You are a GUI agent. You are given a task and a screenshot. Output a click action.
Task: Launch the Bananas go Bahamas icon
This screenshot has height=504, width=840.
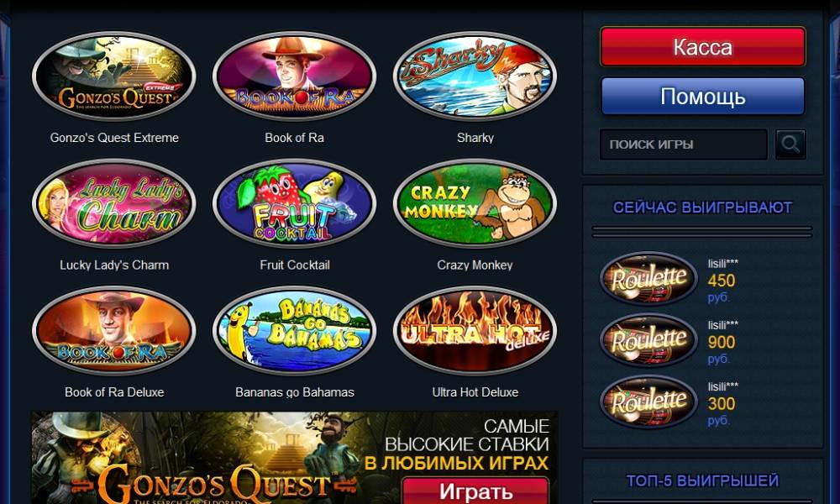click(294, 330)
